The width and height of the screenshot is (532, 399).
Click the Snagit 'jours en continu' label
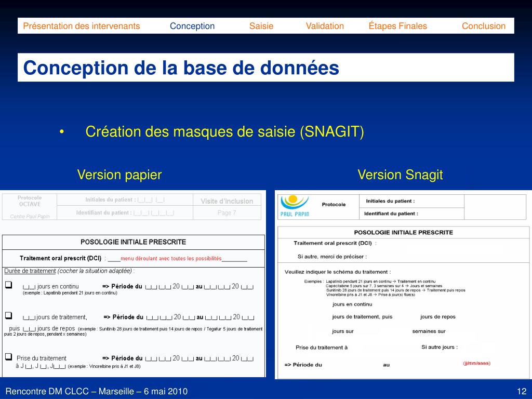tap(352, 304)
